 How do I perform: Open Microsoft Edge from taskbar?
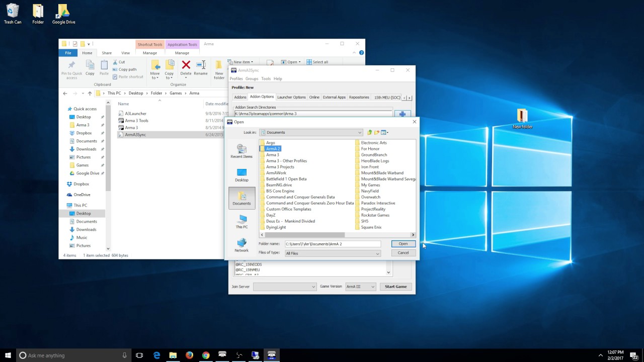[156, 355]
